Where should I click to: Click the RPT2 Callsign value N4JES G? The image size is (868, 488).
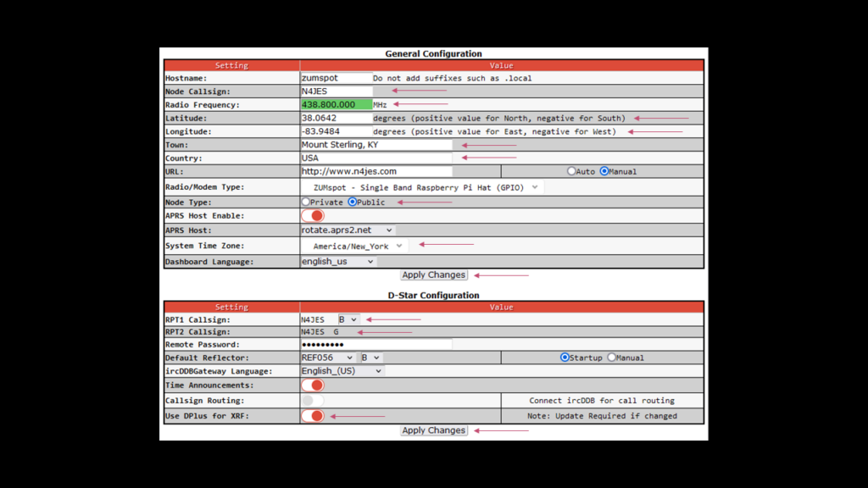click(320, 332)
